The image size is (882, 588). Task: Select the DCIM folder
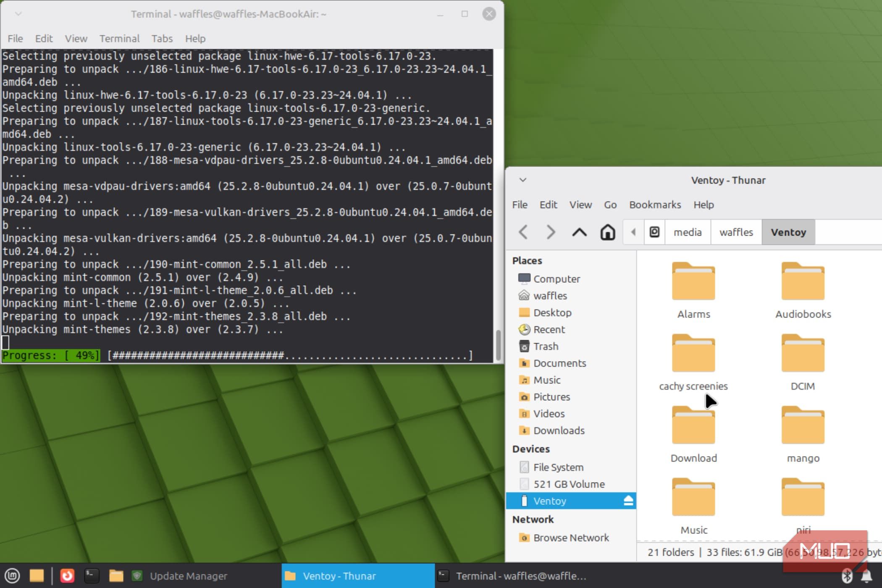tap(803, 362)
